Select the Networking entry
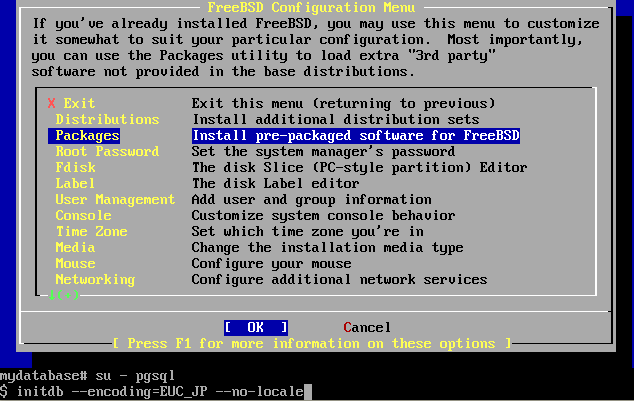634x401 pixels. 95,280
